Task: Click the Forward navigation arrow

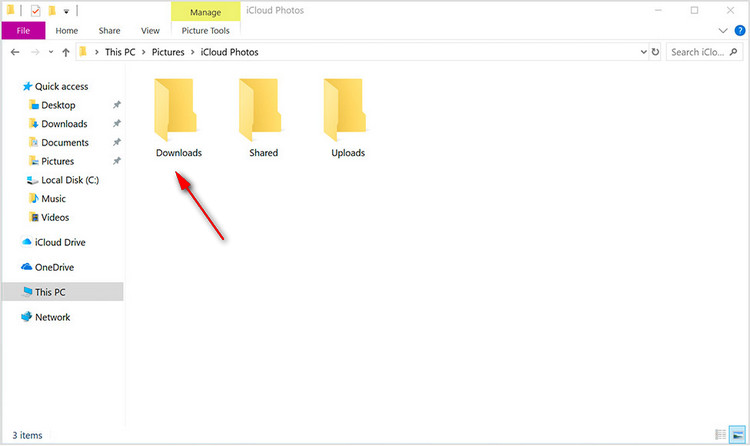Action: click(x=35, y=52)
